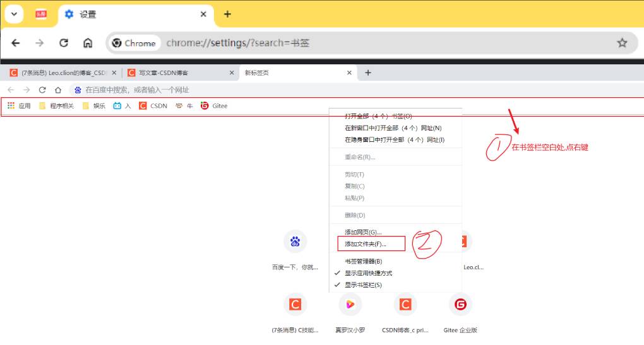Open the Gitee bookmark
644x345 pixels.
point(214,106)
